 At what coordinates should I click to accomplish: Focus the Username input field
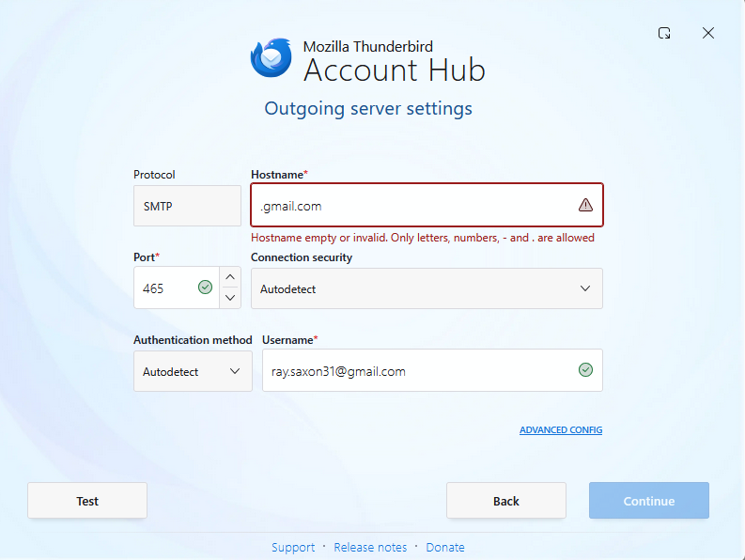coord(432,370)
